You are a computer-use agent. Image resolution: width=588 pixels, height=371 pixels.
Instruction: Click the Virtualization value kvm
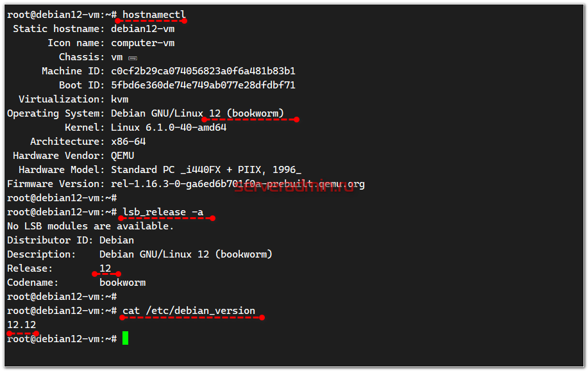click(x=120, y=99)
